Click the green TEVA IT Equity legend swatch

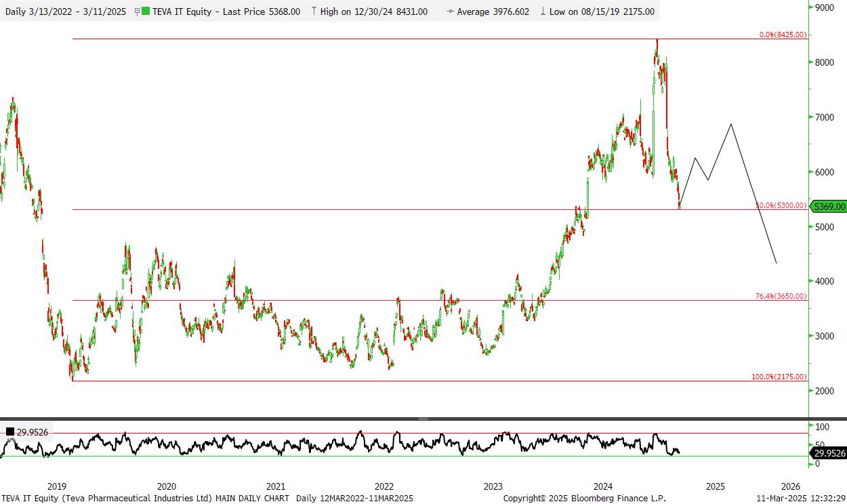pos(146,12)
